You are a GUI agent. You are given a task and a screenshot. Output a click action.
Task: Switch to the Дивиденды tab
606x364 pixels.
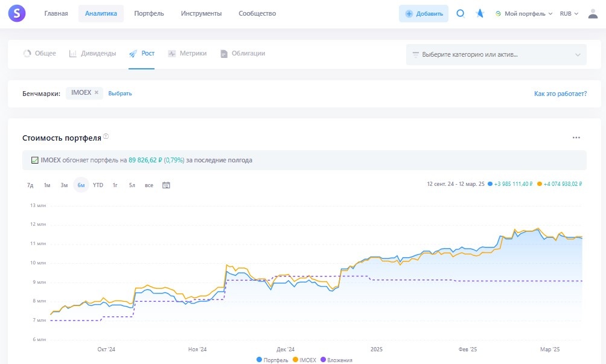pos(92,53)
